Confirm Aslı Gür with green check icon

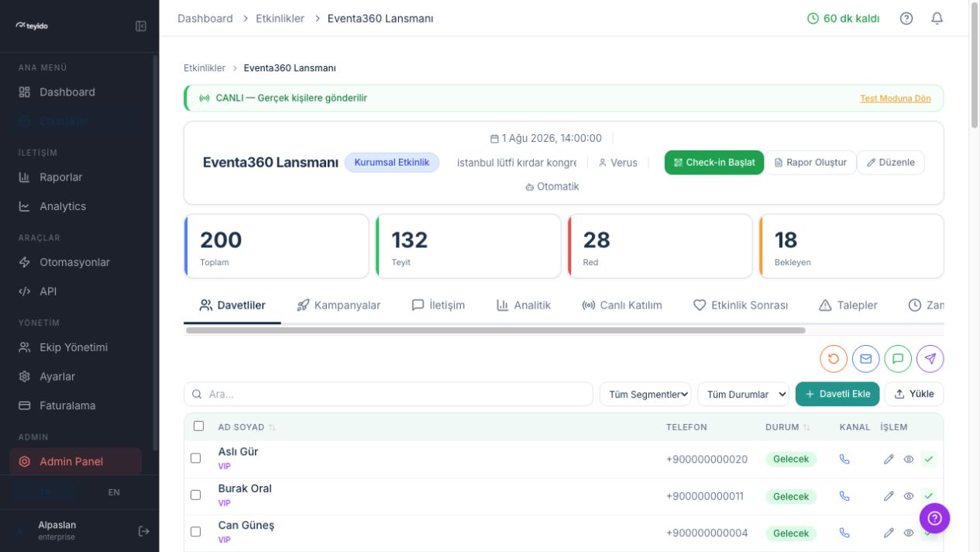(929, 459)
